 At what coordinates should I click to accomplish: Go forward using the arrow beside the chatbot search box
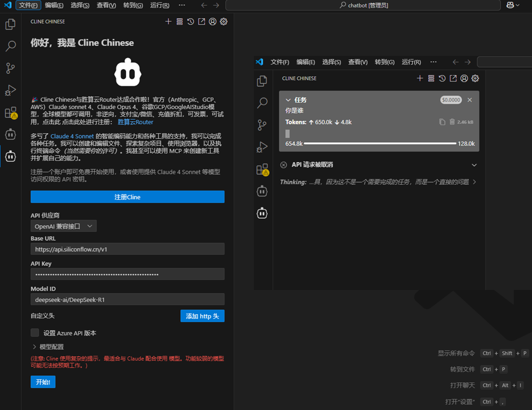click(216, 5)
